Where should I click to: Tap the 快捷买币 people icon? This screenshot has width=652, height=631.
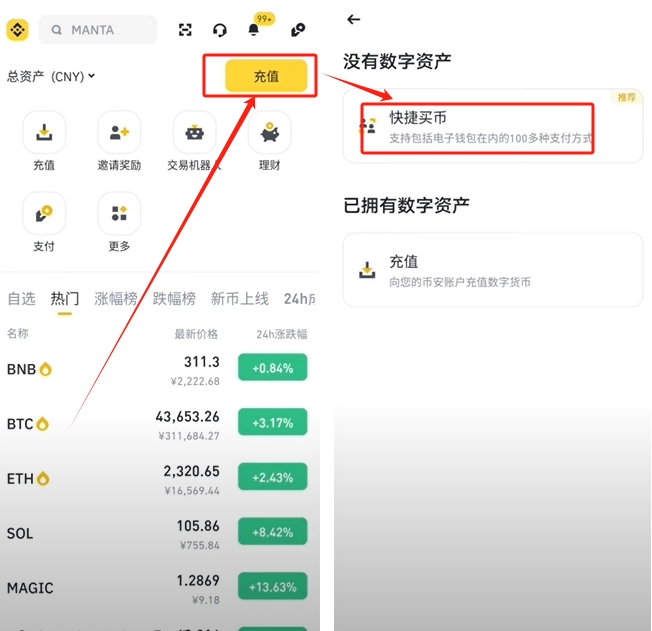coord(368,126)
